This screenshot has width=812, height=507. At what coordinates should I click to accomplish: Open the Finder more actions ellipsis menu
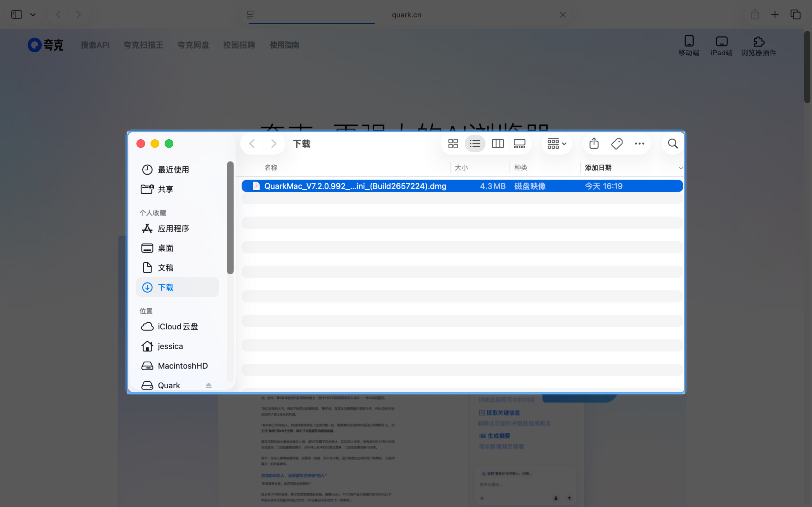pos(639,144)
